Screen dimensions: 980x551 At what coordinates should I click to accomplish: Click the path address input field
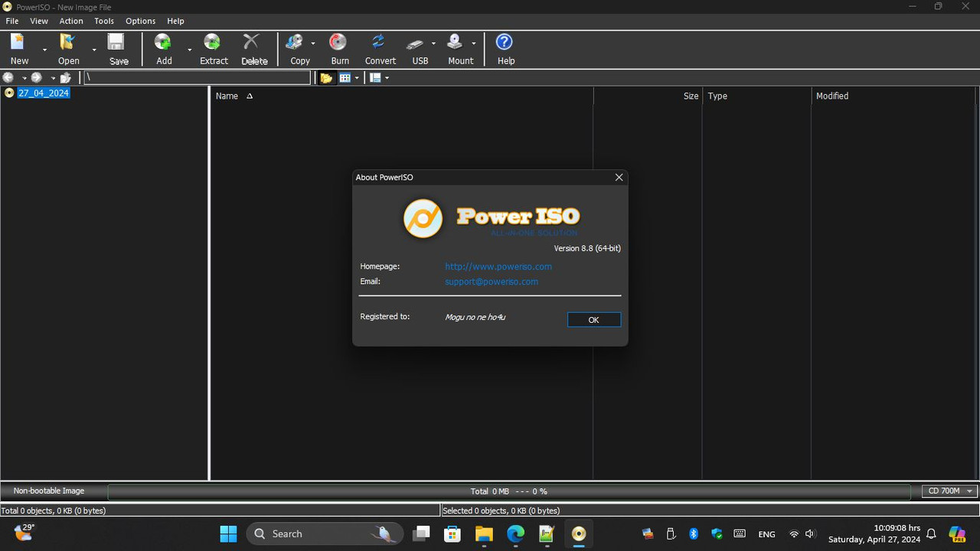click(x=197, y=77)
